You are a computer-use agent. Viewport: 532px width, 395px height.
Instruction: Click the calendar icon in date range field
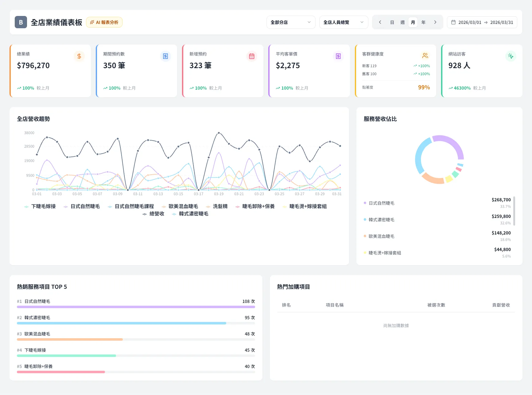tap(453, 22)
